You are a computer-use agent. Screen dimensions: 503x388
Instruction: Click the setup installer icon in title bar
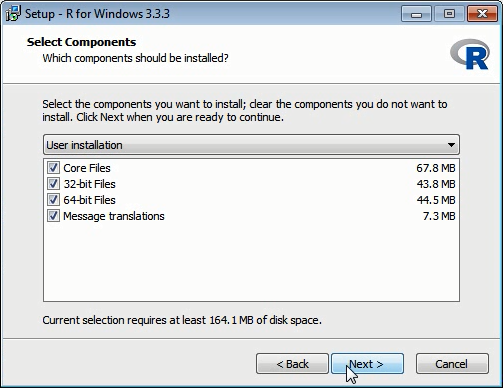[13, 14]
